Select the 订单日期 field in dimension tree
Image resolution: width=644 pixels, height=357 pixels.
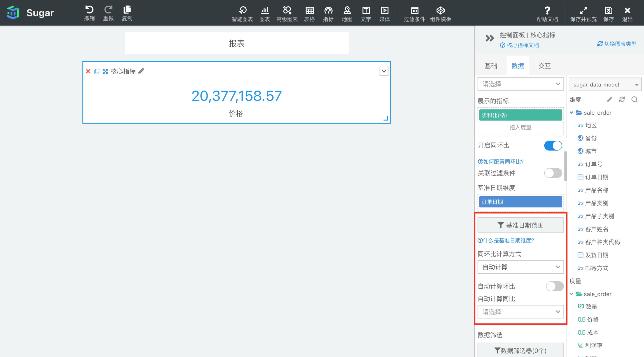(x=593, y=177)
